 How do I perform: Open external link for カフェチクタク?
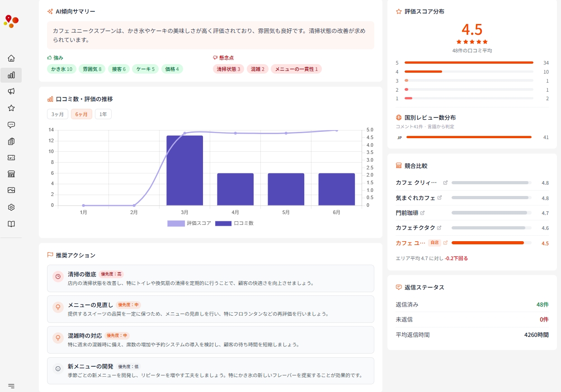(x=439, y=228)
